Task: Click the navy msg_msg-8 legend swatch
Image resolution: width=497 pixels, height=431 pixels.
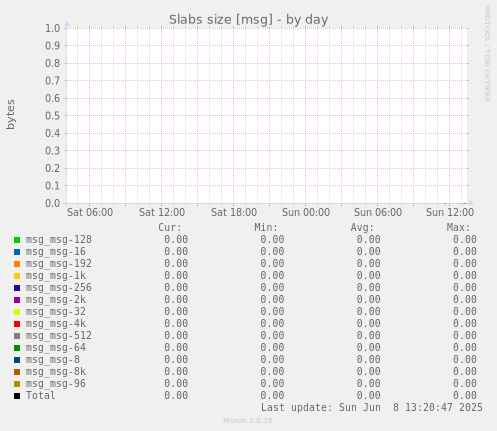Action: pyautogui.click(x=17, y=360)
